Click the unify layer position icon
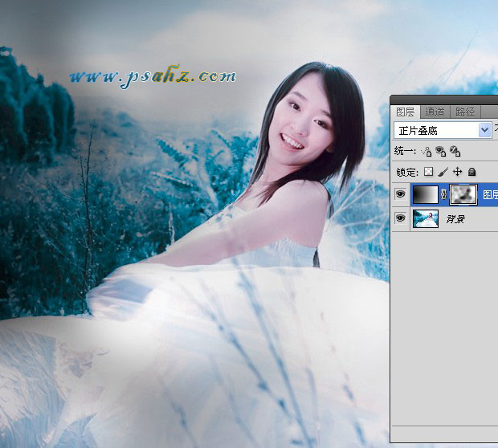498x448 pixels. coord(427,151)
